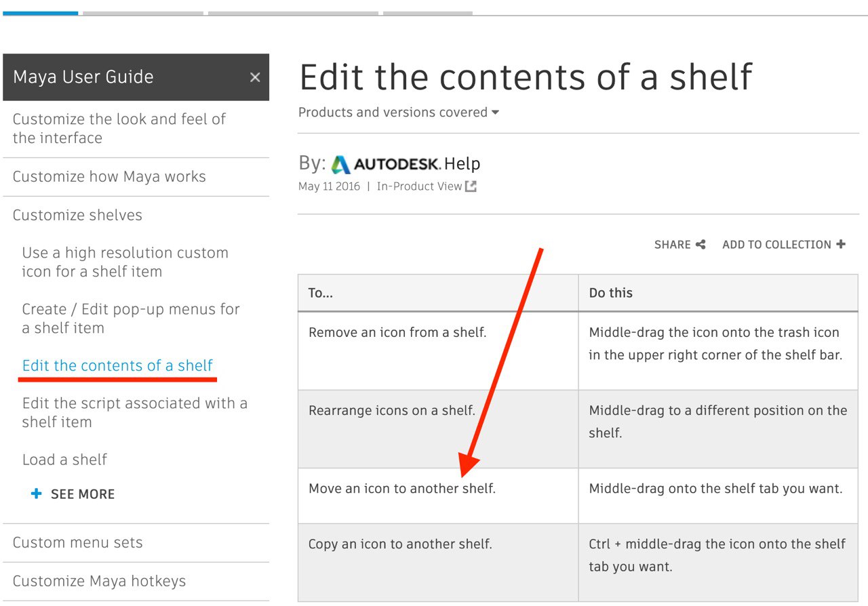Click 'Remove an icon from a shelf.' cell
Viewport: 868px width, 606px height.
point(438,350)
